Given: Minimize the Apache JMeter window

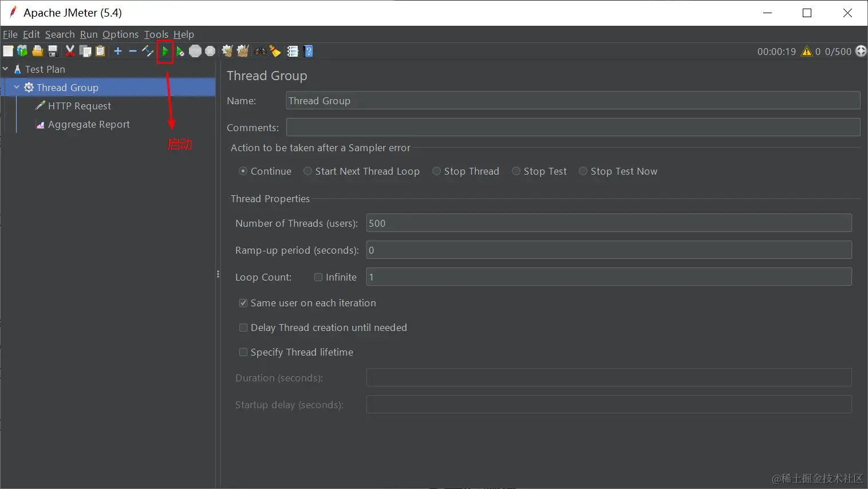Looking at the screenshot, I should tap(768, 13).
